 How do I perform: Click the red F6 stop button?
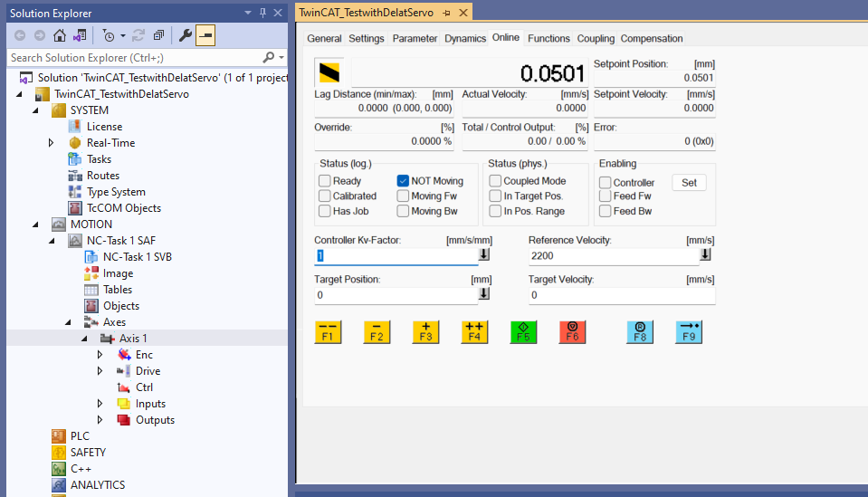(x=572, y=332)
